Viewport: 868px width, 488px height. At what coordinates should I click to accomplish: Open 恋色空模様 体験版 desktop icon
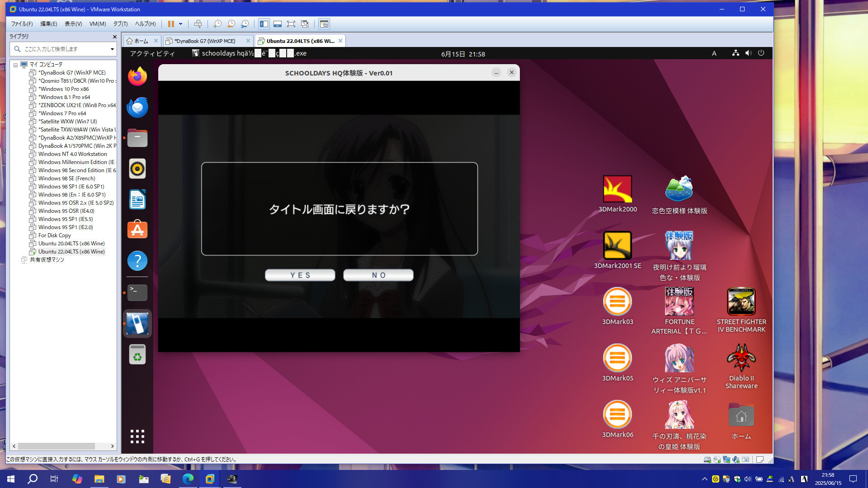point(679,194)
